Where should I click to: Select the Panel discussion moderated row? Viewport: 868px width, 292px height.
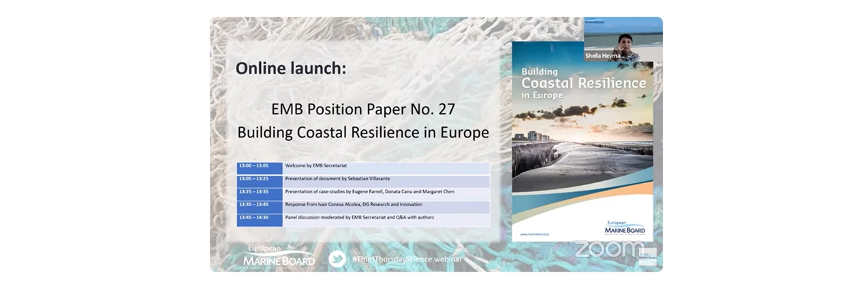click(386, 220)
